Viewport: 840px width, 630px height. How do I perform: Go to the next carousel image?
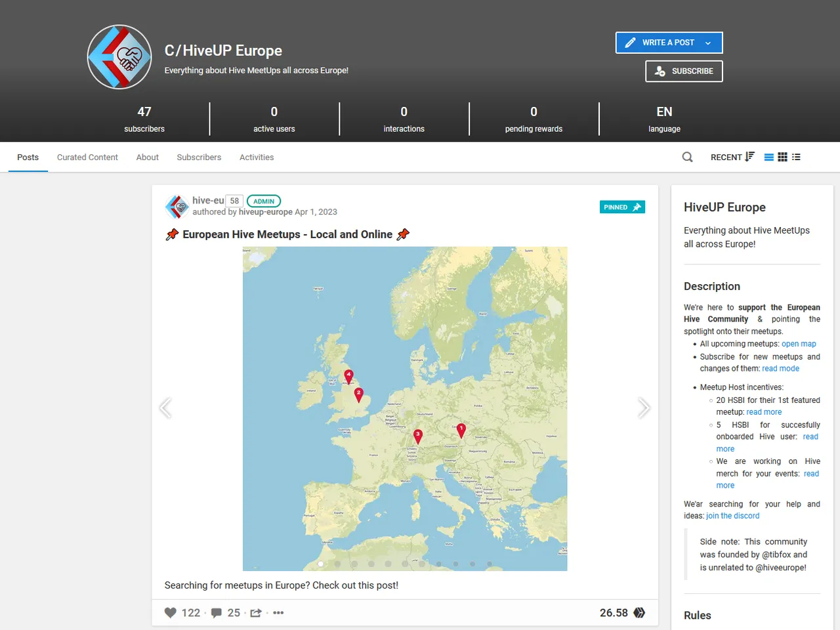[644, 408]
